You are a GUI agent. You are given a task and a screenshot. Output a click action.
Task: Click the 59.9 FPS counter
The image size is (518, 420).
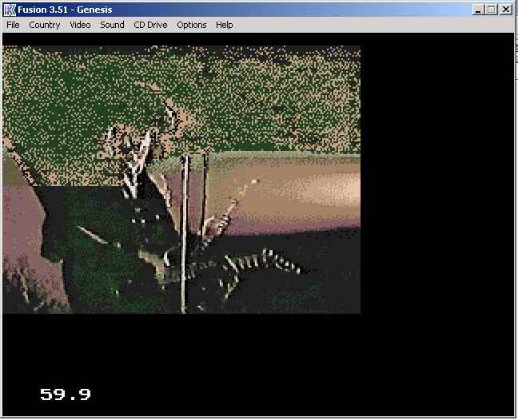(x=66, y=394)
